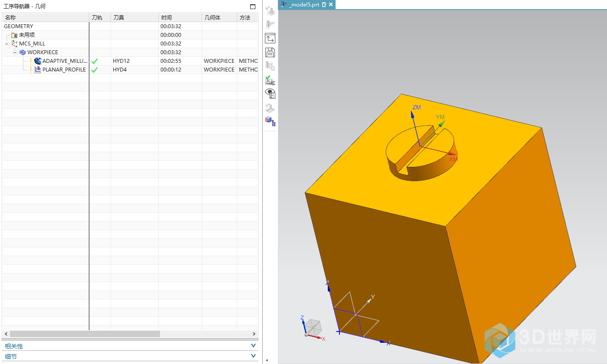Click the 00:00:00 time cell

point(180,35)
